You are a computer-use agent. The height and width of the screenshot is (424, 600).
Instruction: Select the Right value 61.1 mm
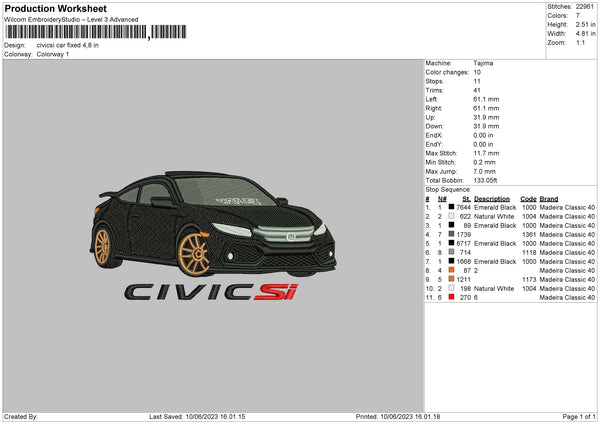[x=486, y=108]
